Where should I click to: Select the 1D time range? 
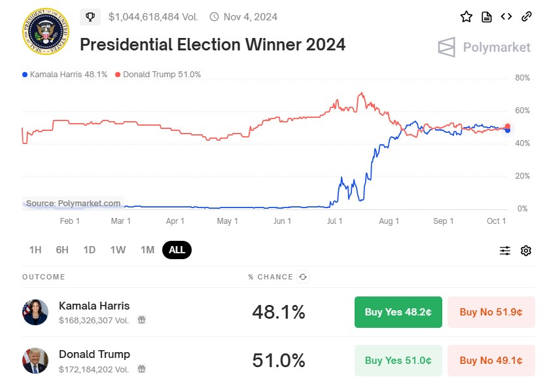click(90, 250)
